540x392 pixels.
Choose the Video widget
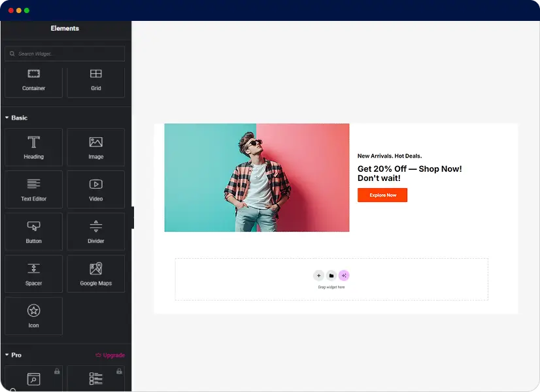tap(95, 189)
